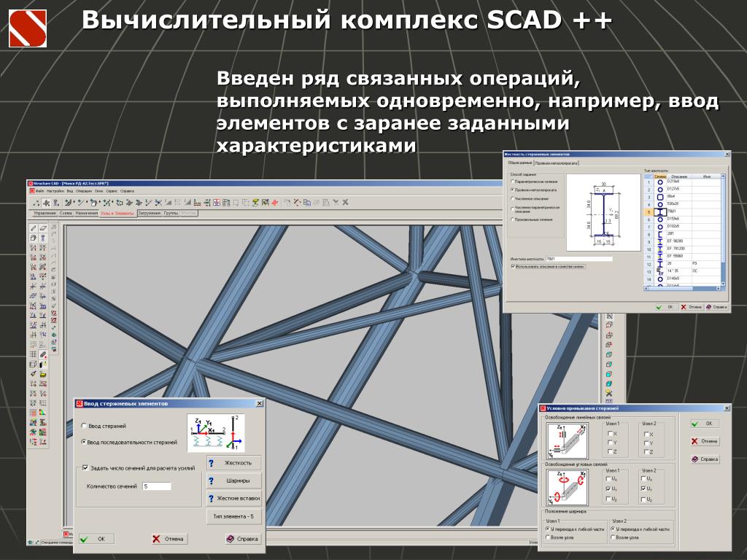
Task: Click the teal cube icon on right palette
Action: [x=609, y=384]
